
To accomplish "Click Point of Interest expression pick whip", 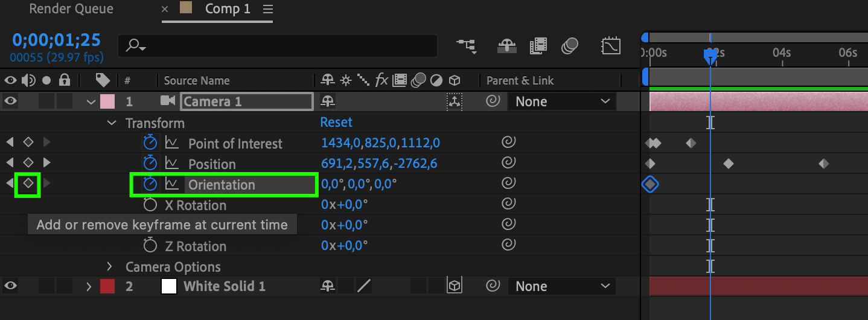I will pos(509,143).
